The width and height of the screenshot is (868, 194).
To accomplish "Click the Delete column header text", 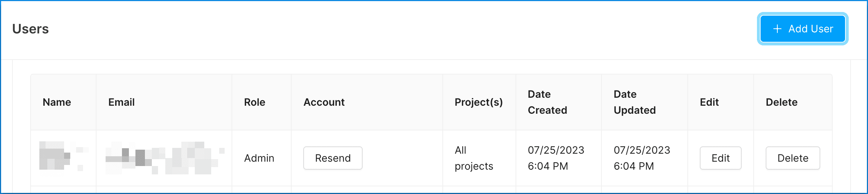I will [x=781, y=102].
